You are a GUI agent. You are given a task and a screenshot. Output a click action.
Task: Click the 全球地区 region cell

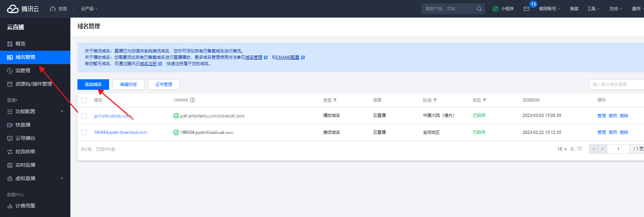point(431,132)
